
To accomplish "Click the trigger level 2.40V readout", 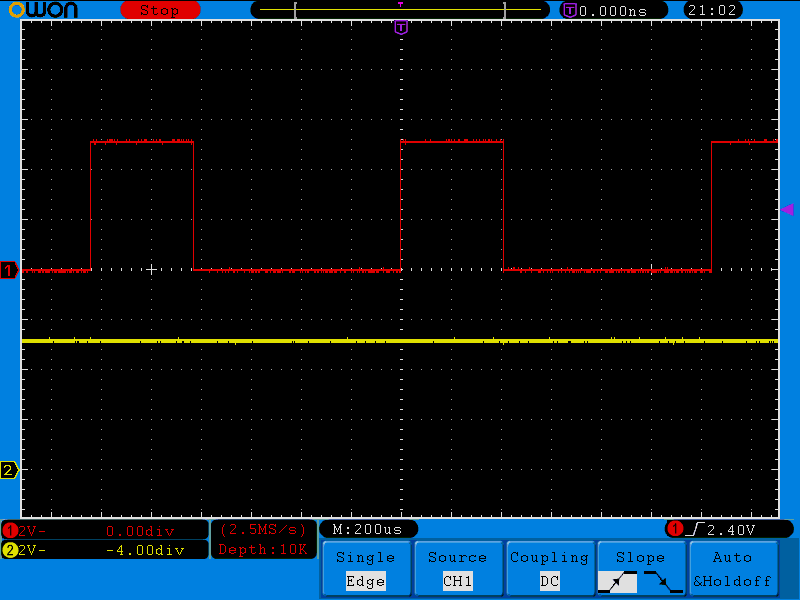I will 731,530.
